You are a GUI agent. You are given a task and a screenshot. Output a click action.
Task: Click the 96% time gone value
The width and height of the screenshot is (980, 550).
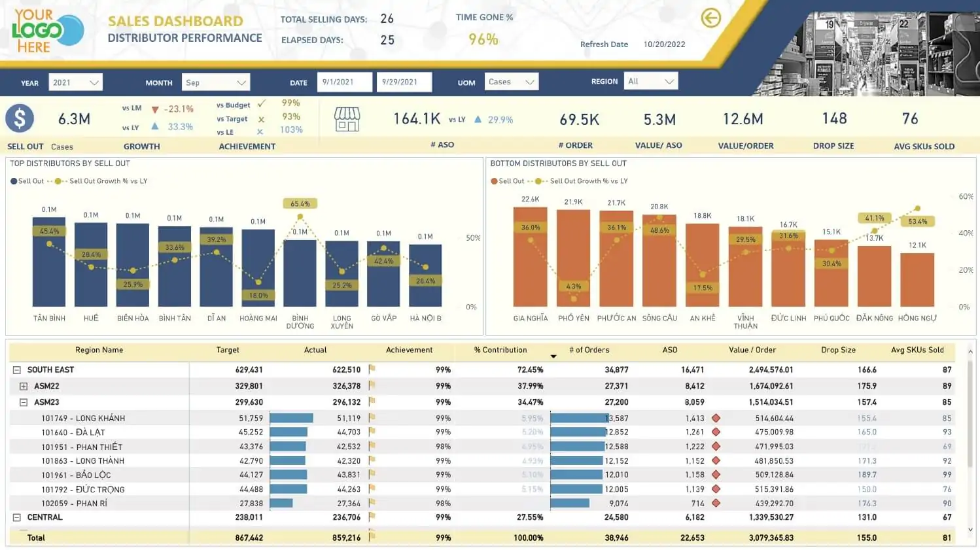(483, 39)
